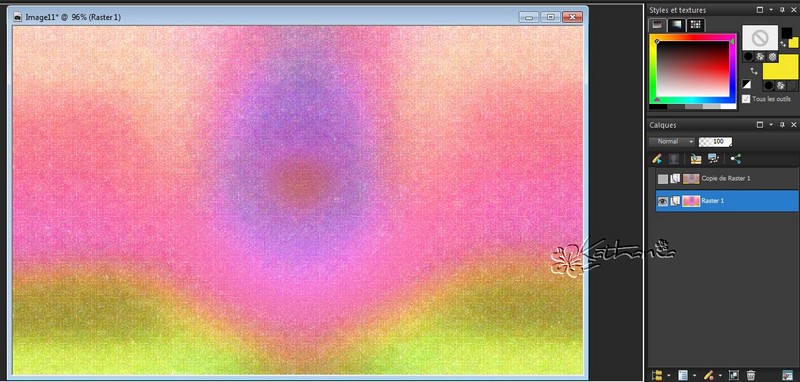This screenshot has height=382, width=800.
Task: Click the edit selection pencil icon in Calques
Action: (657, 159)
